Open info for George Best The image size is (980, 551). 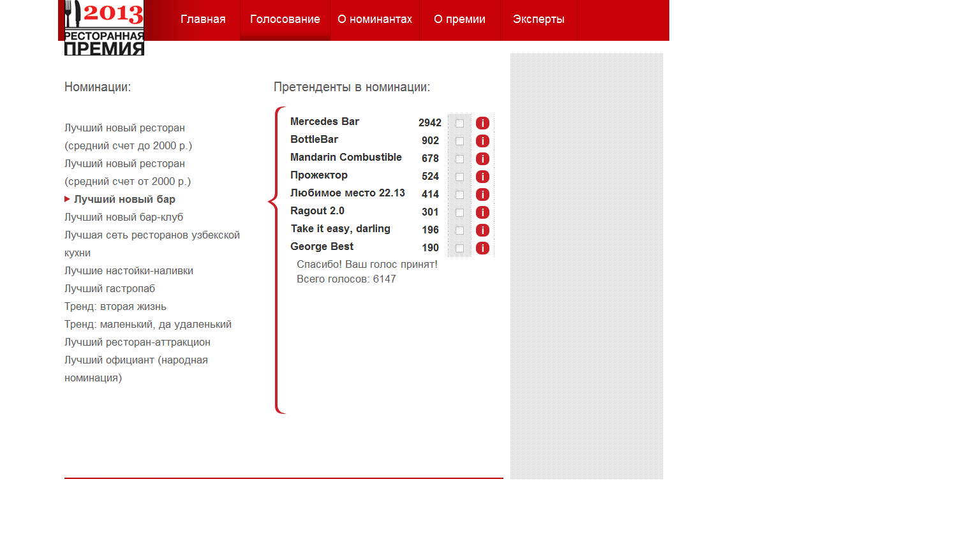click(482, 248)
